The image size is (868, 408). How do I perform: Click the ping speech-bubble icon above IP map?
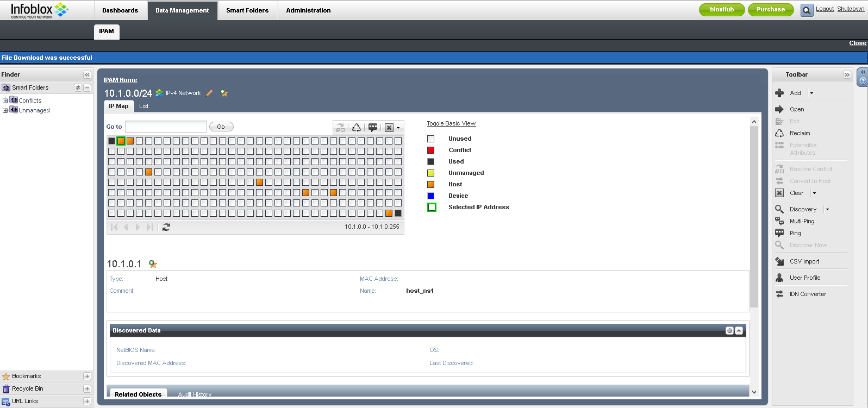tap(373, 128)
